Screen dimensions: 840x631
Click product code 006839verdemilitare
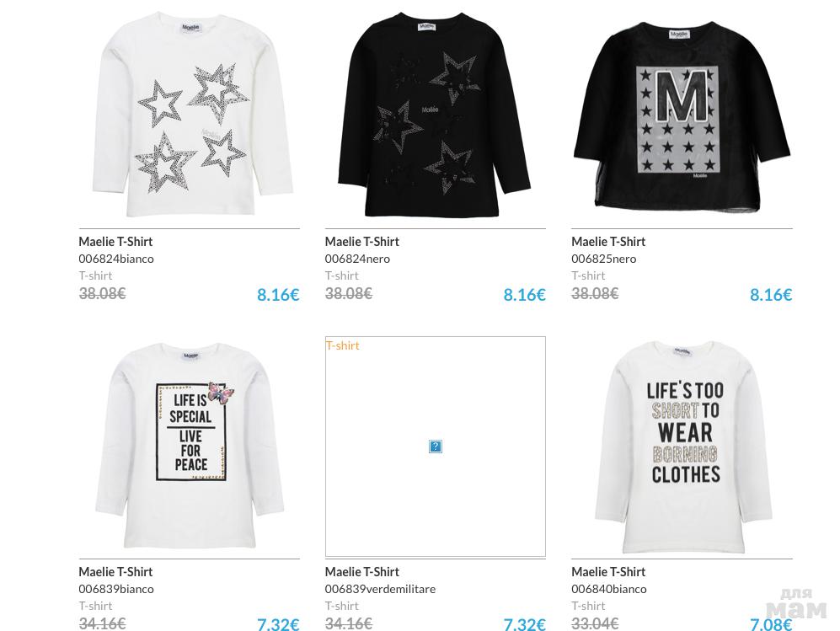click(x=380, y=589)
